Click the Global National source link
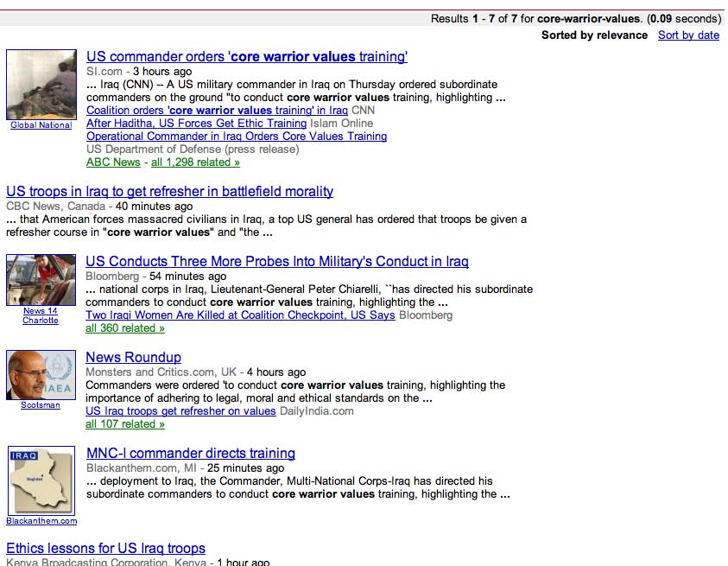This screenshot has width=728, height=566. tap(41, 125)
